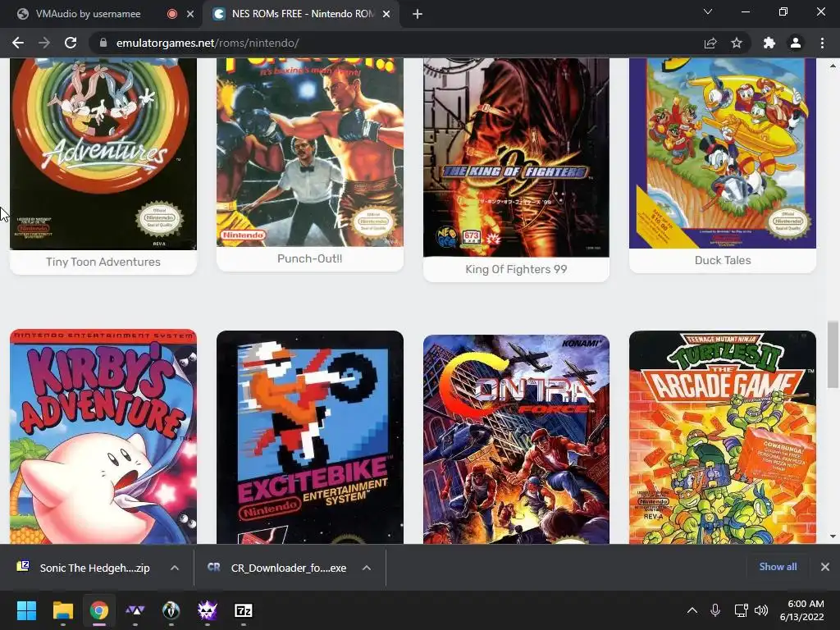Open the Chrome profile avatar

pos(796,43)
